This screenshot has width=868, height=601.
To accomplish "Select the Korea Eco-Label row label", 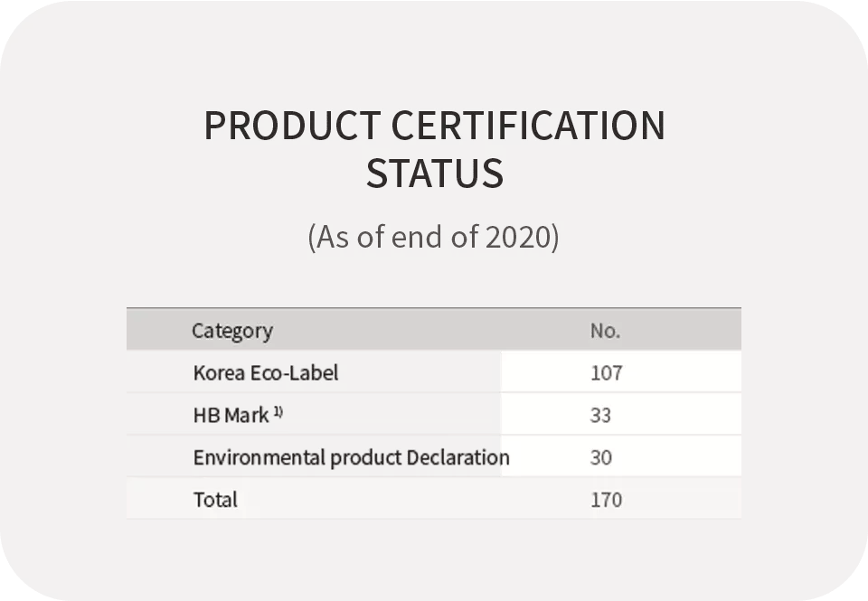I will point(266,373).
